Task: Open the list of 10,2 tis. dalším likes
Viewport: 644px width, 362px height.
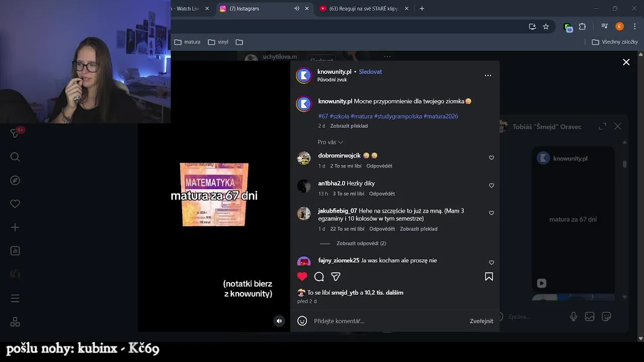Action: 384,293
